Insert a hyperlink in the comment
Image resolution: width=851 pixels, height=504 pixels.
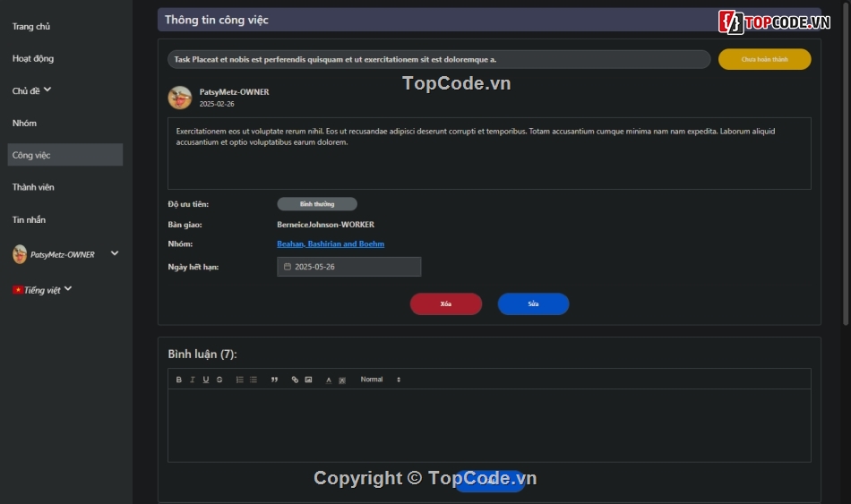tap(295, 380)
